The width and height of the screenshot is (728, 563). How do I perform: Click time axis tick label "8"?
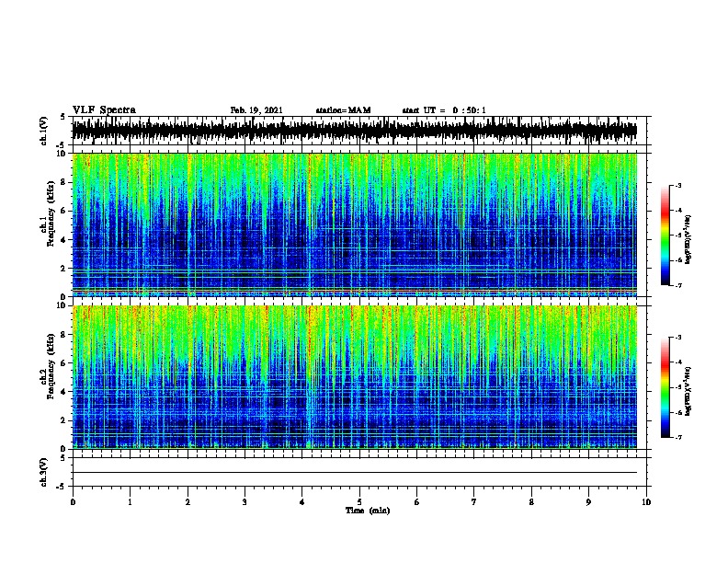pos(531,502)
